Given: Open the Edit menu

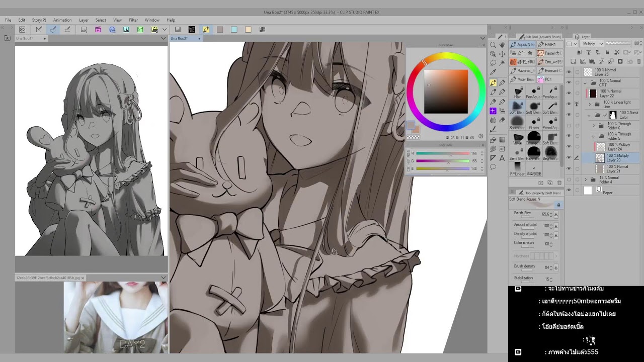Looking at the screenshot, I should pyautogui.click(x=22, y=20).
